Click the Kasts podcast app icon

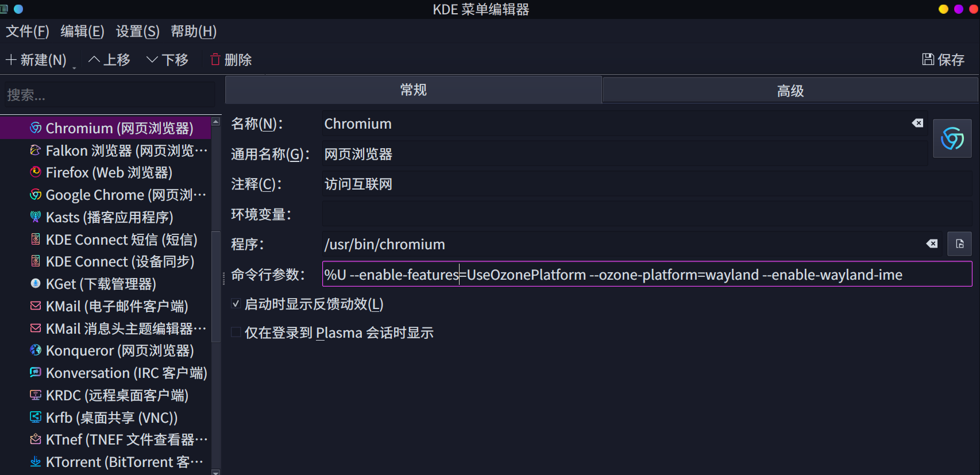(x=34, y=217)
